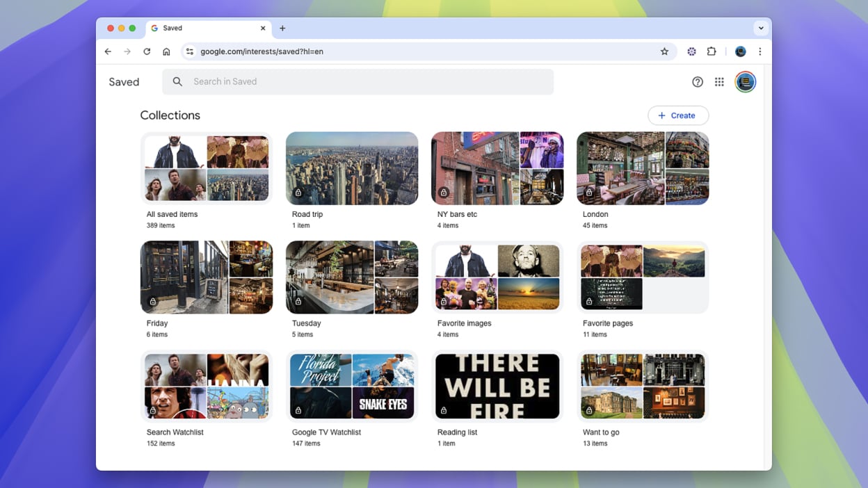Click the bookmark star in the address bar
The width and height of the screenshot is (868, 488).
pyautogui.click(x=664, y=51)
